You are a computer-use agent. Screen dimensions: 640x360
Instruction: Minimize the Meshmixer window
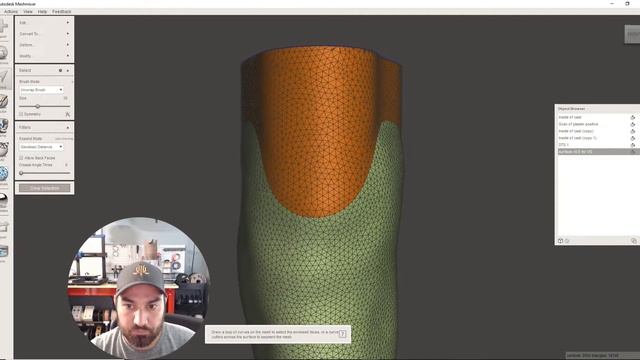[612, 4]
